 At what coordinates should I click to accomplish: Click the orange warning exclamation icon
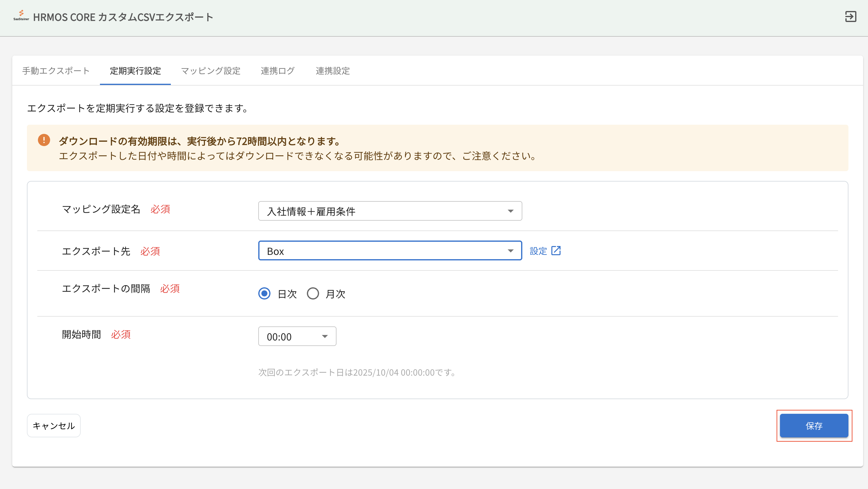coord(44,140)
